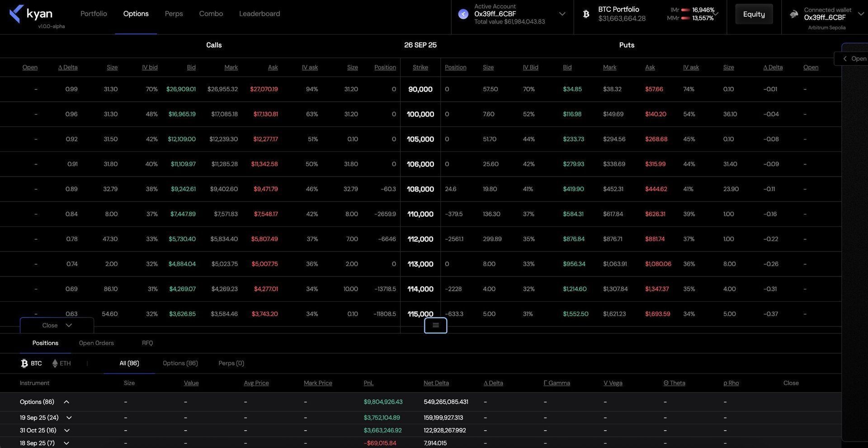
Task: Click the ρ Rho column header
Action: [731, 383]
